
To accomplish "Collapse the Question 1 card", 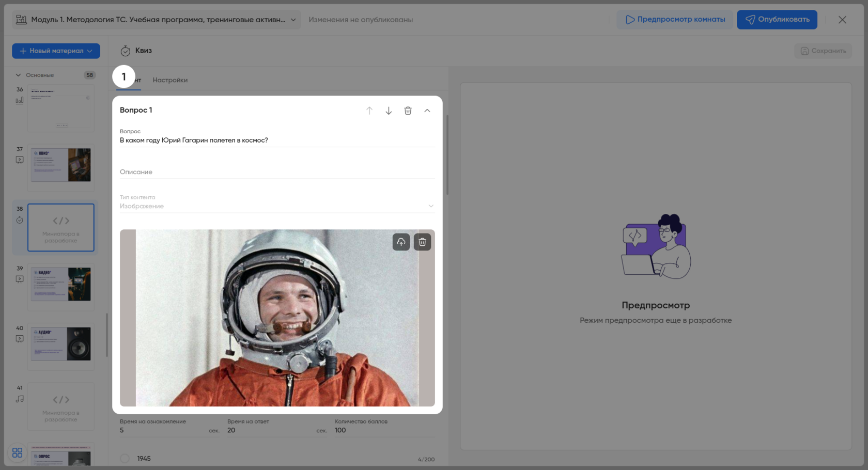I will (427, 111).
